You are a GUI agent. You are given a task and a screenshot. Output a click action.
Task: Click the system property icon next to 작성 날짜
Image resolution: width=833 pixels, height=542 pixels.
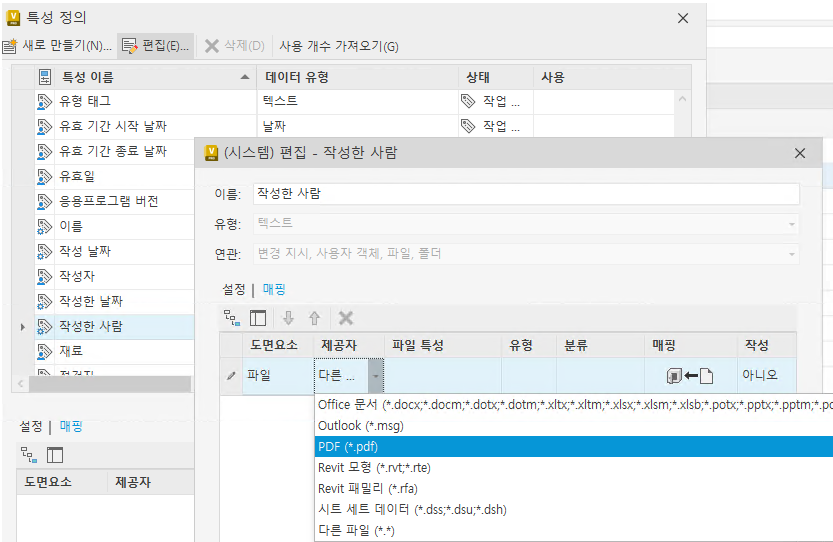(45, 251)
